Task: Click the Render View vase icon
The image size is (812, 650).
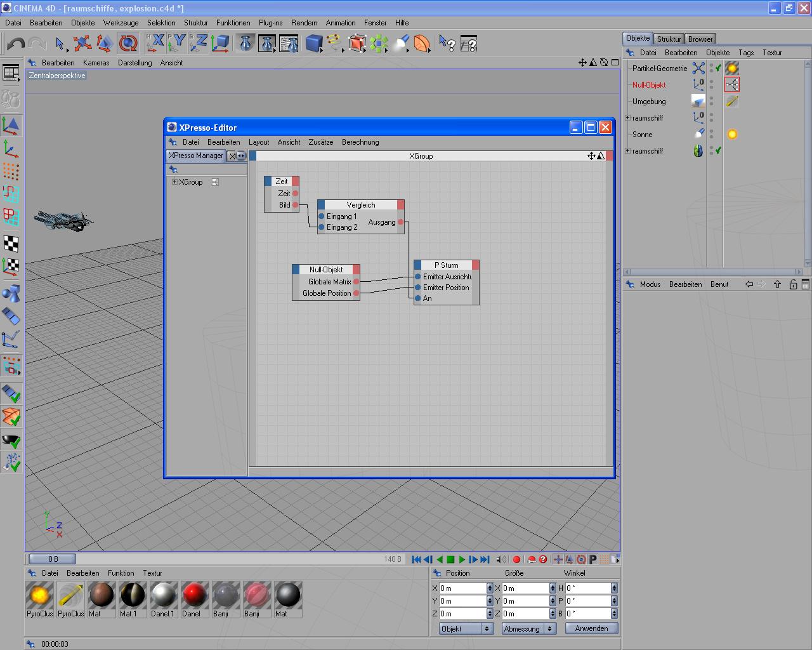Action: tap(246, 43)
